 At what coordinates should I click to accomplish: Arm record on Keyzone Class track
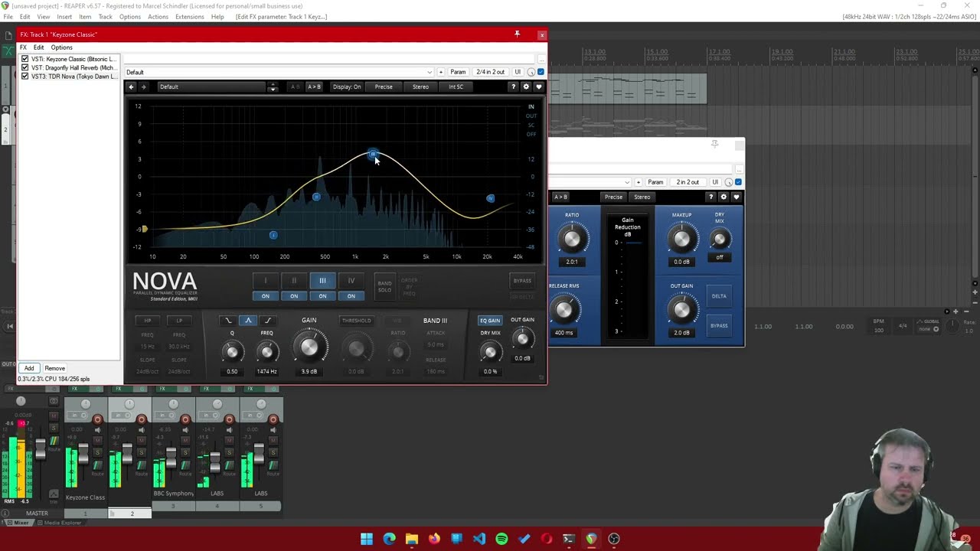point(97,419)
